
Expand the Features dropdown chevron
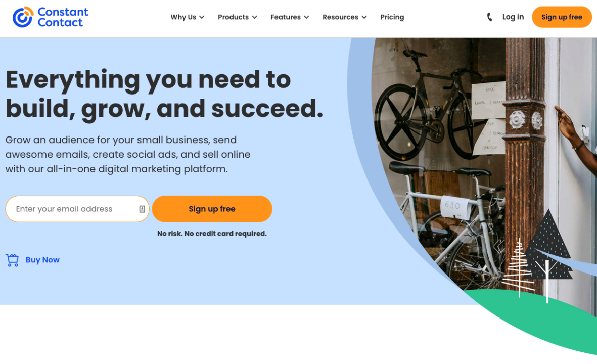tap(306, 18)
